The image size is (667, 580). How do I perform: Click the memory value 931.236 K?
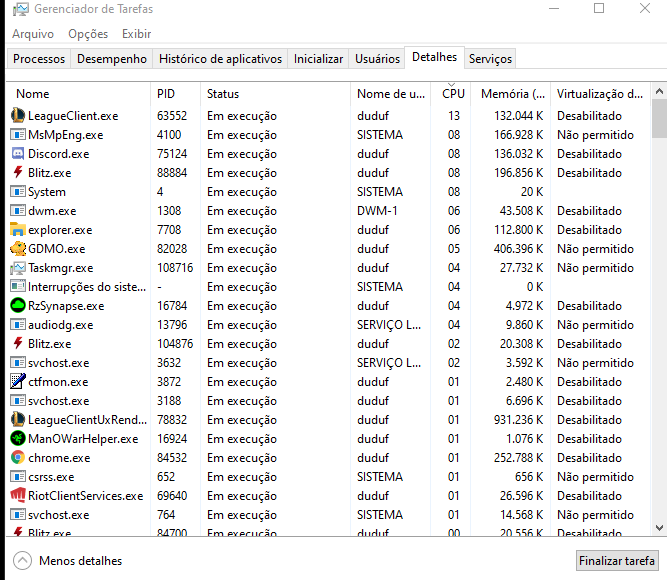pos(518,420)
